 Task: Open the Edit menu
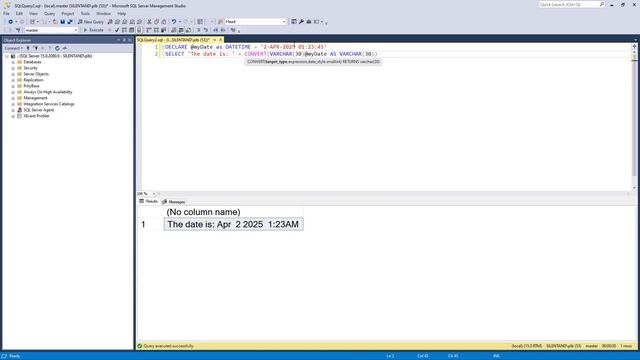click(19, 13)
